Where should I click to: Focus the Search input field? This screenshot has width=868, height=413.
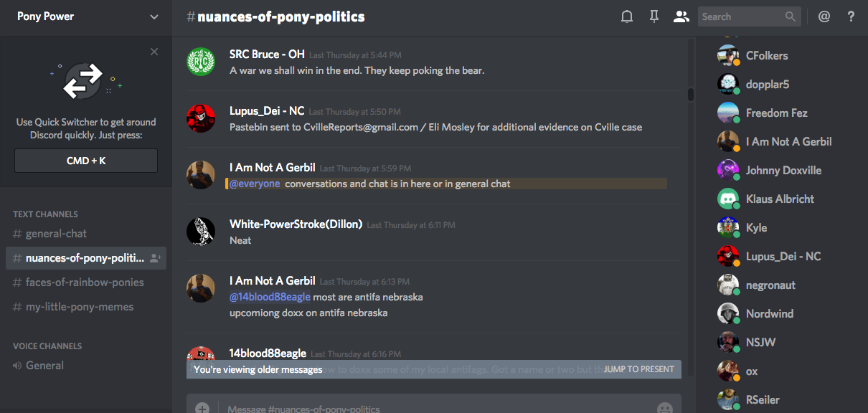(741, 16)
